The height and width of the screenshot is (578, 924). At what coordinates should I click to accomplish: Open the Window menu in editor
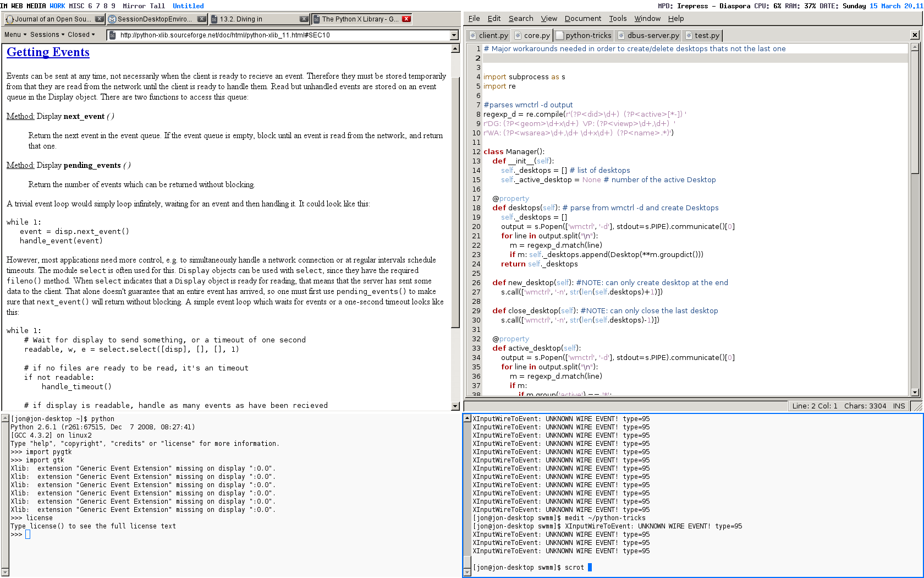pos(647,19)
